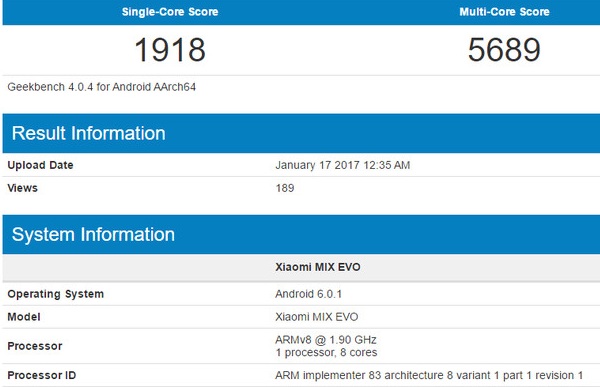
Task: Click the Model label
Action: coord(24,317)
